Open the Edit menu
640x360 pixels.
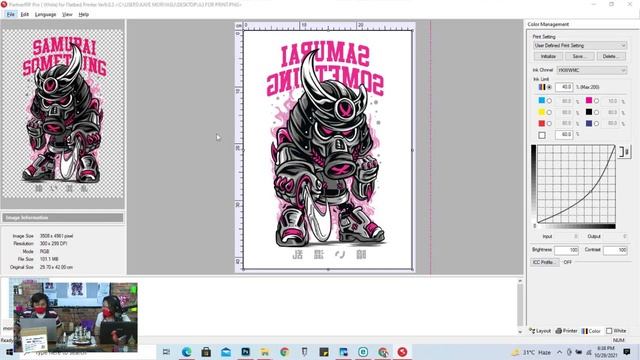tap(25, 14)
